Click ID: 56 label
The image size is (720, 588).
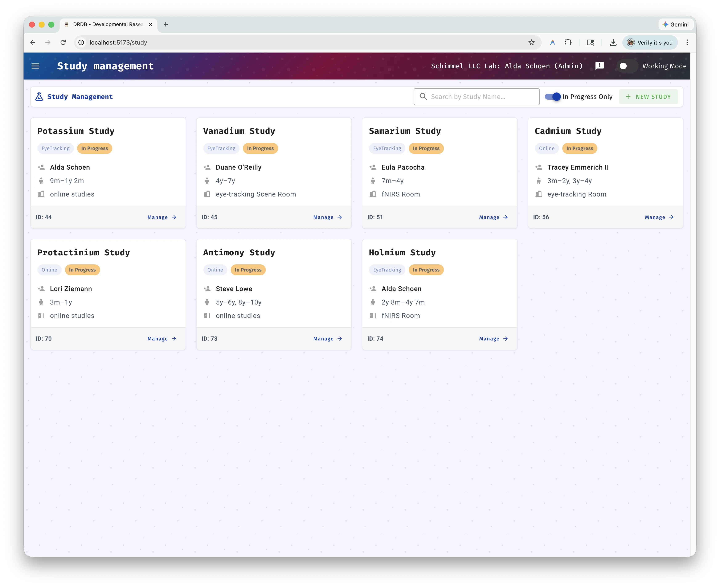541,217
